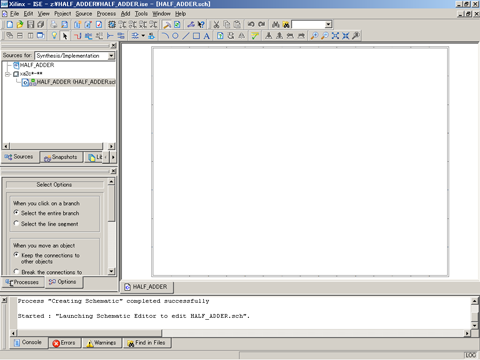Viewport: 480px width, 360px height.
Task: Click the hammer icon in the toolbar
Action: coord(167,24)
